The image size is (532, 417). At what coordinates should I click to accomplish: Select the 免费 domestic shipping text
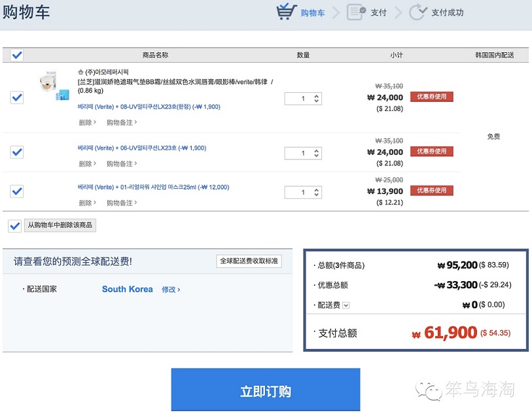coord(493,137)
